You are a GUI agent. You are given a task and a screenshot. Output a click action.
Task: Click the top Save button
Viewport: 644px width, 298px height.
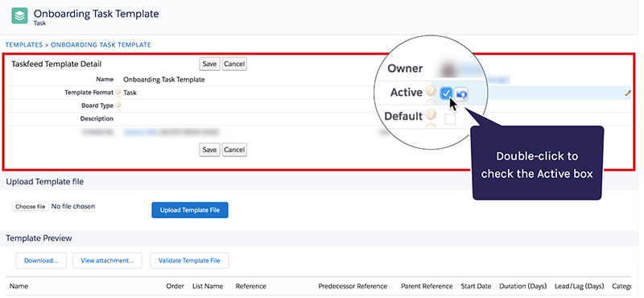209,64
